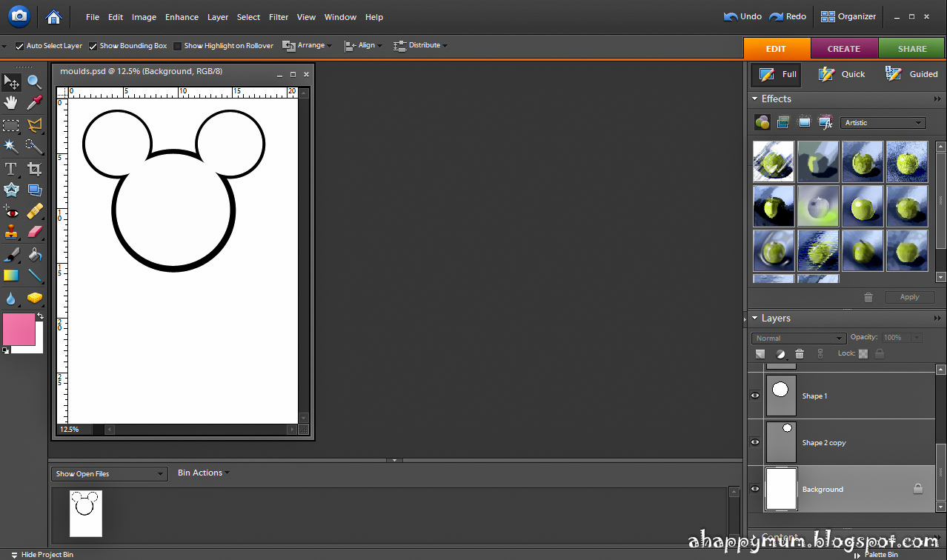Switch to Quick edit mode
The height and width of the screenshot is (560, 947).
842,74
